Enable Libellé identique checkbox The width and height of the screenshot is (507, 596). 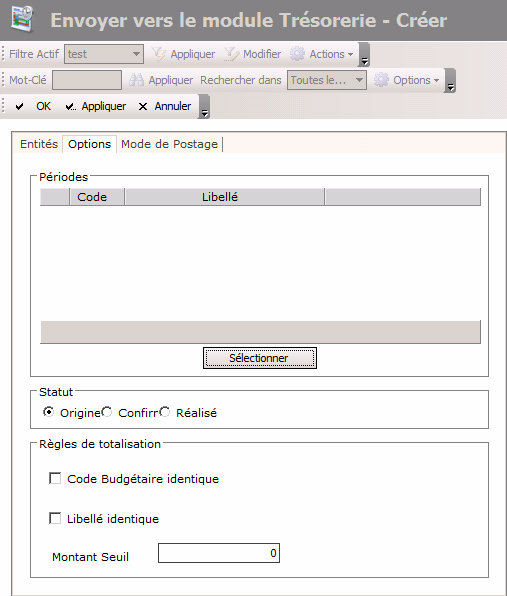55,518
